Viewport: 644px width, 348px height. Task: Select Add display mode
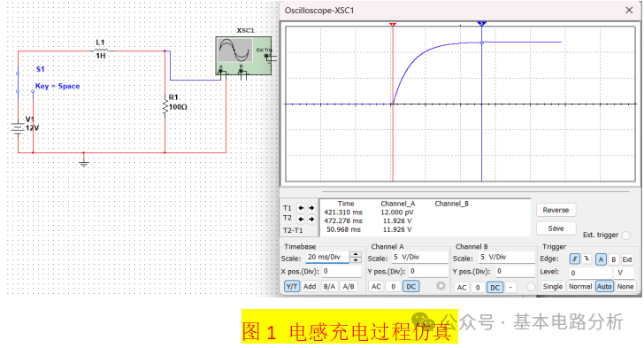(x=310, y=287)
